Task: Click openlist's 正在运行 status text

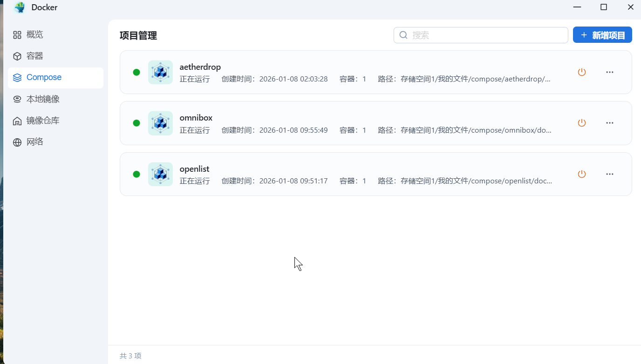Action: pyautogui.click(x=195, y=181)
